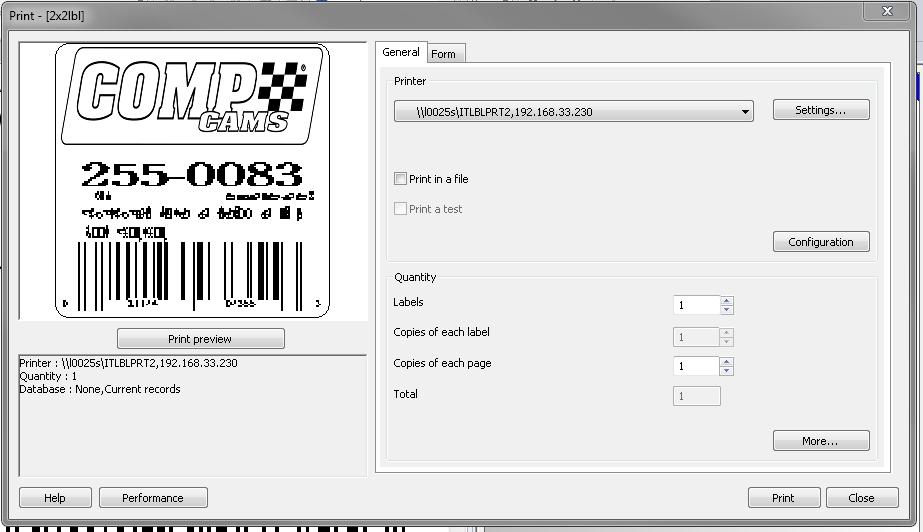This screenshot has width=923, height=532.
Task: Close the window using title bar X
Action: [x=888, y=11]
